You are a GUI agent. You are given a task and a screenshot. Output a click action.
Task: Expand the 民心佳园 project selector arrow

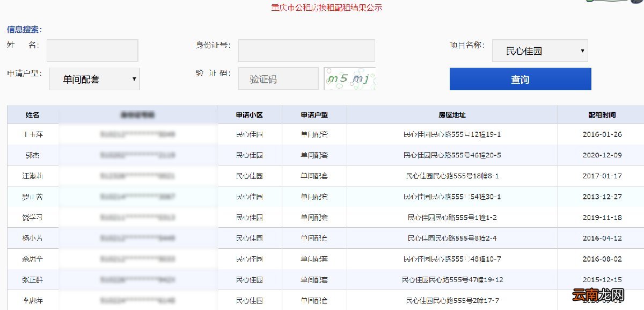tap(583, 50)
